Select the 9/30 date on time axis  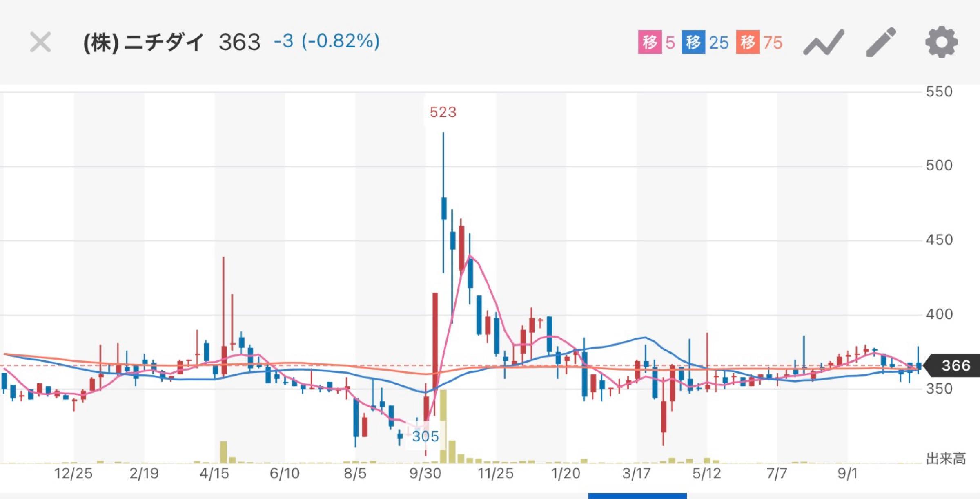(425, 473)
